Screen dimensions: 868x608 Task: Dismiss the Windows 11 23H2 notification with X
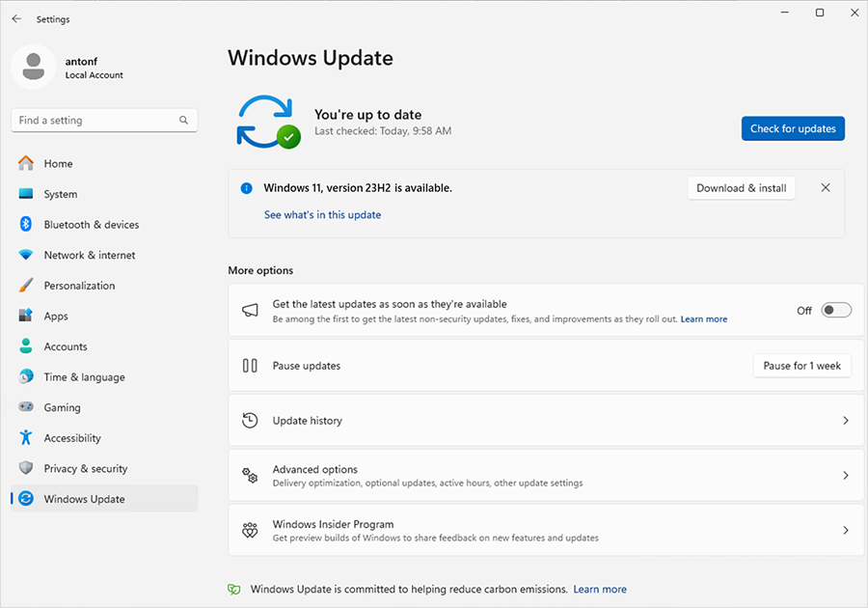point(826,188)
